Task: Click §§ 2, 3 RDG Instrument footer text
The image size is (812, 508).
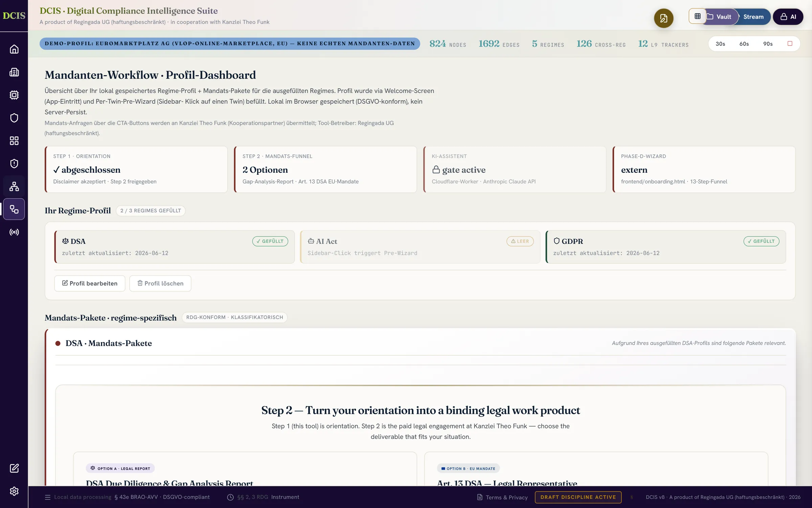Action: click(268, 497)
